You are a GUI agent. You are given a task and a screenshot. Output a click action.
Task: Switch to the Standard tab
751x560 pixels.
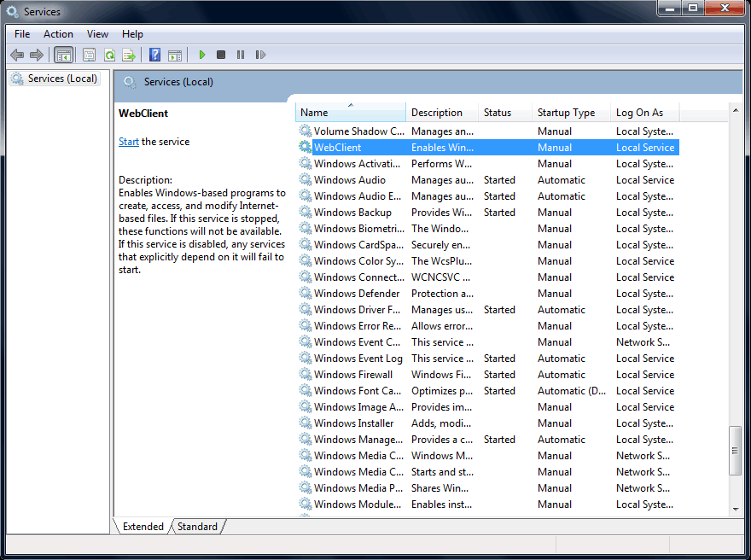coord(197,527)
